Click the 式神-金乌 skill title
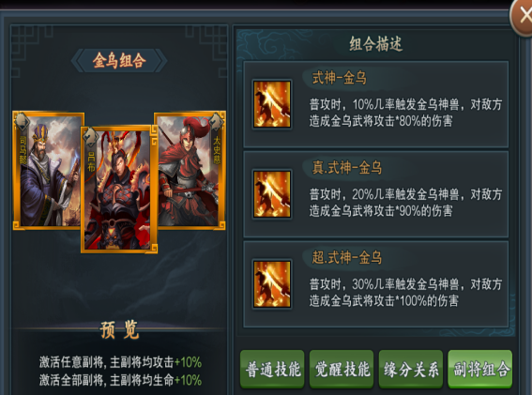The height and width of the screenshot is (395, 532). 340,78
